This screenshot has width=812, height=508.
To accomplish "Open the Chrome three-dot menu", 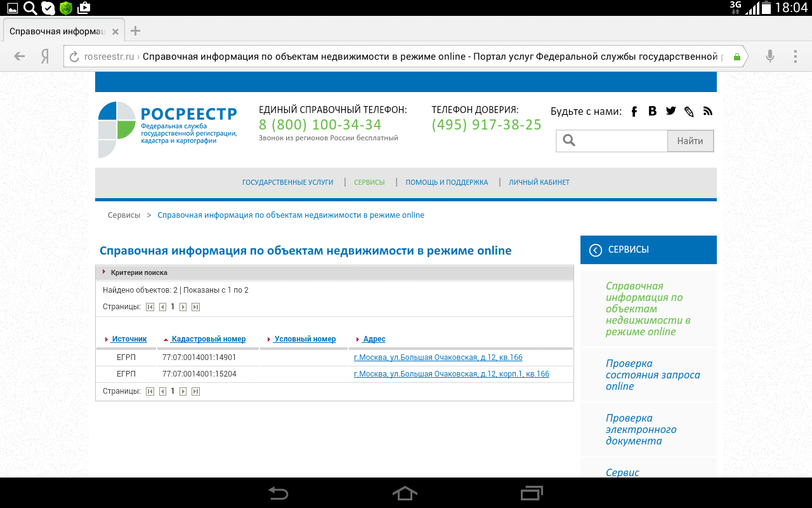I will (x=796, y=57).
